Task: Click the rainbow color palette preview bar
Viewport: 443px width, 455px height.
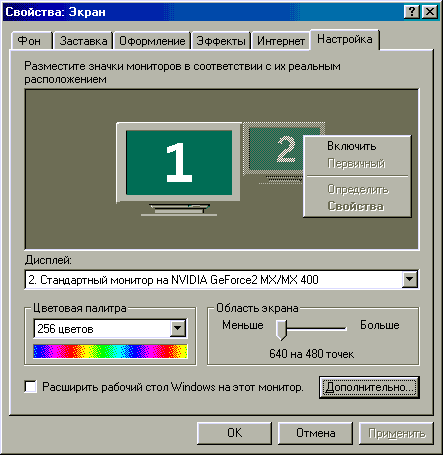Action: pos(110,351)
